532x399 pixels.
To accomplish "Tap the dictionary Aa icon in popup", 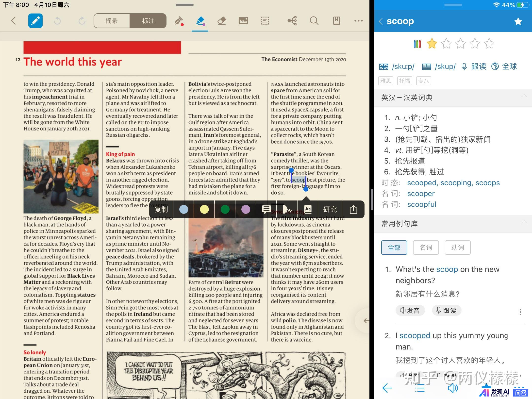I will coord(308,209).
